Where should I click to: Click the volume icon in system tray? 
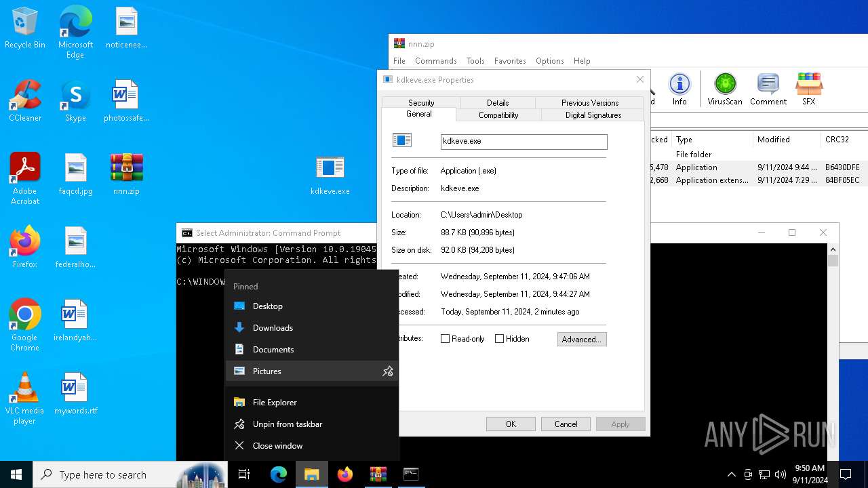point(781,474)
